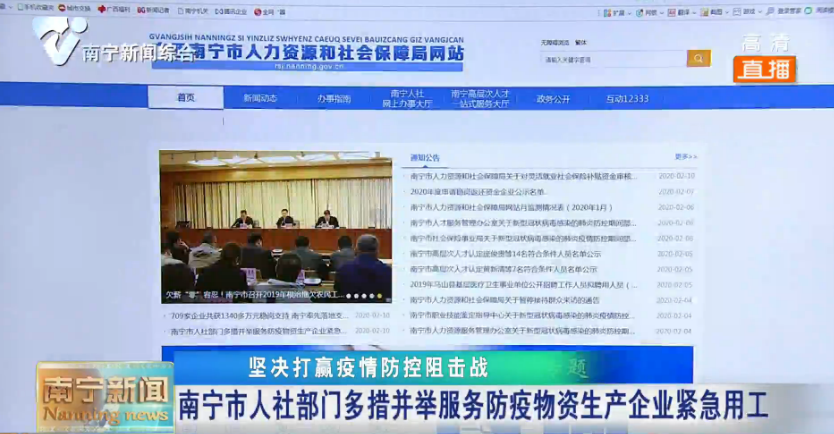Open 高层次人才14名符合条件人员名单公示
The height and width of the screenshot is (434, 834).
click(x=505, y=254)
